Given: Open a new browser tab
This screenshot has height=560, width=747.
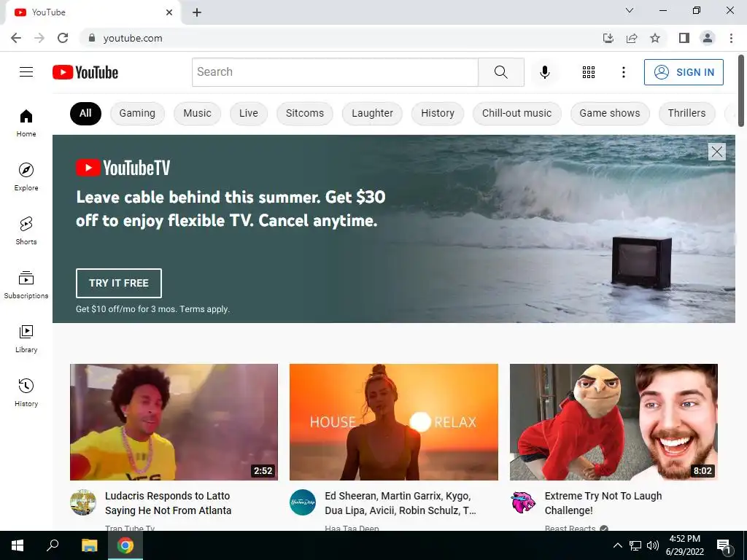Looking at the screenshot, I should tap(197, 12).
